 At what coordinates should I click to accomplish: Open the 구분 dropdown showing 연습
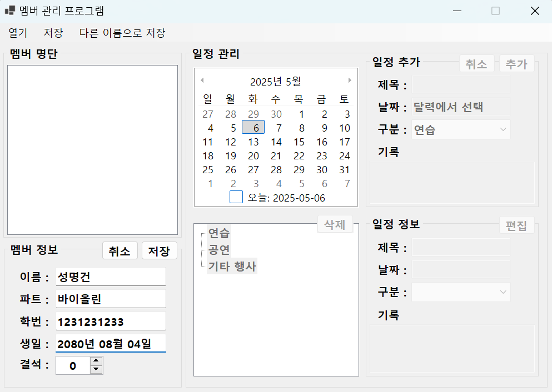(461, 130)
